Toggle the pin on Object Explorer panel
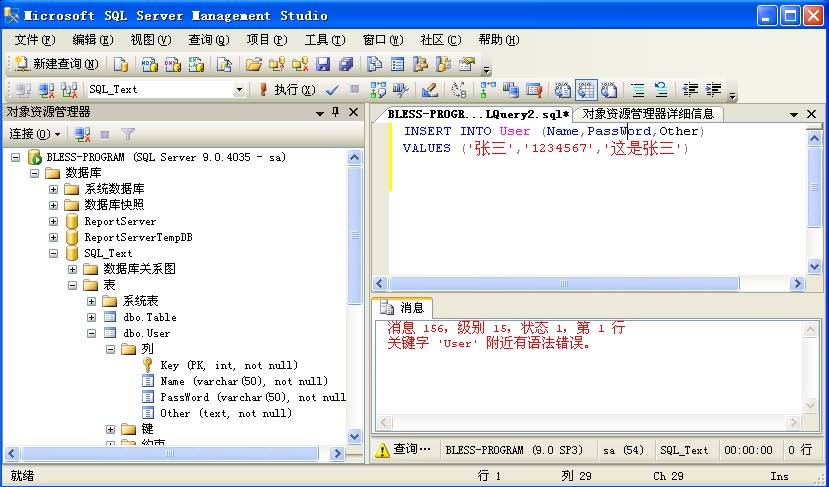Screen dimensions: 829x487 [x=336, y=112]
